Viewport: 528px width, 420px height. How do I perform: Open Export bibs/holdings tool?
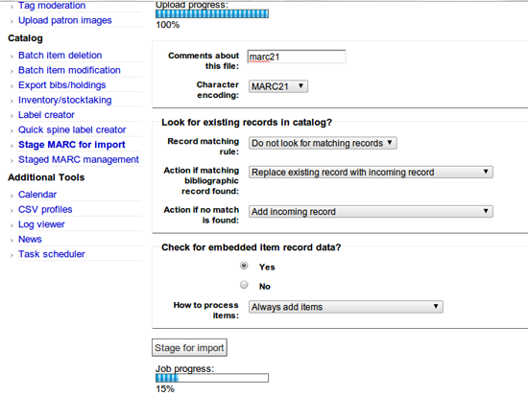62,85
